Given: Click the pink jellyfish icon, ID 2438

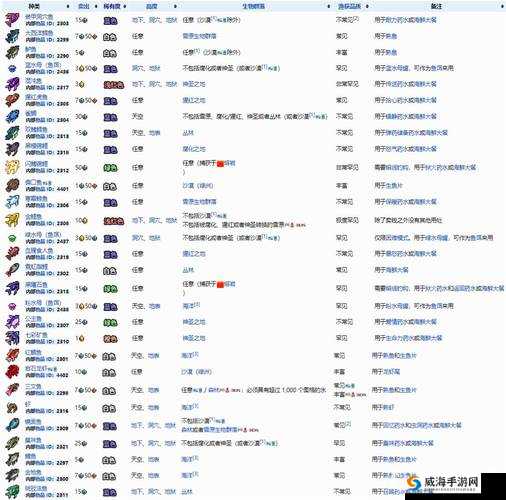Looking at the screenshot, I should [12, 306].
